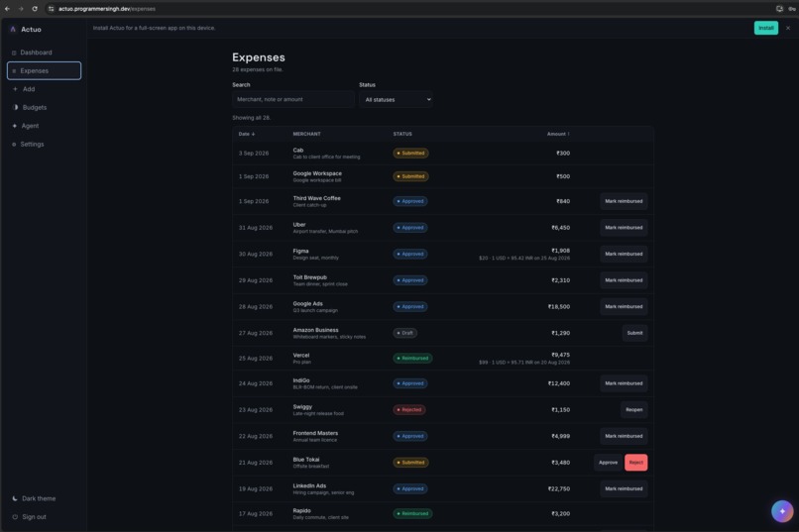
Task: Sort by the Date column header
Action: pos(247,134)
